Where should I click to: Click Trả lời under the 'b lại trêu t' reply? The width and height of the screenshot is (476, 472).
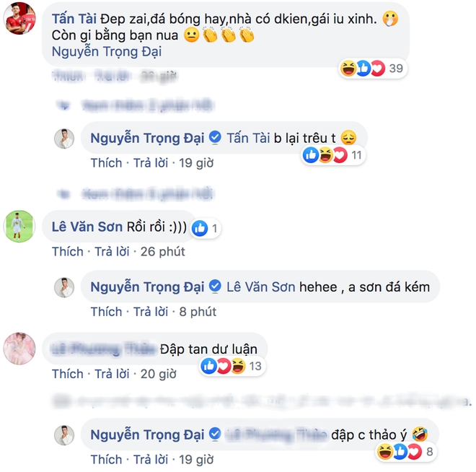pos(151,163)
